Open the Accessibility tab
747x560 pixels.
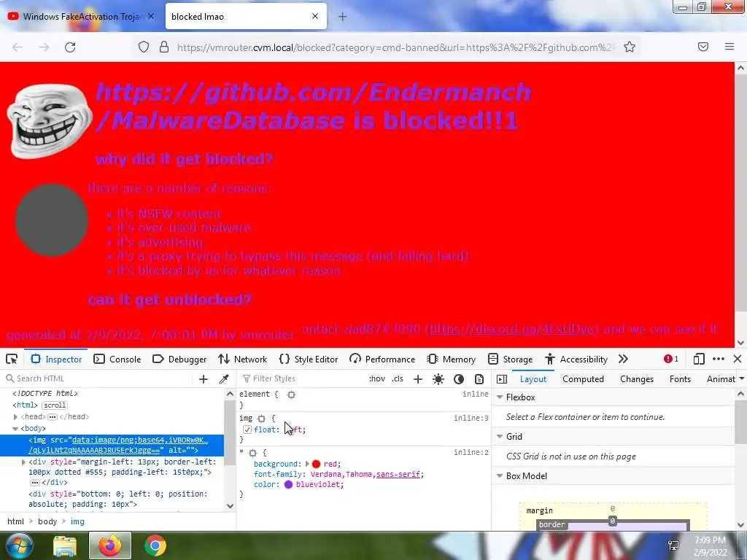click(576, 359)
